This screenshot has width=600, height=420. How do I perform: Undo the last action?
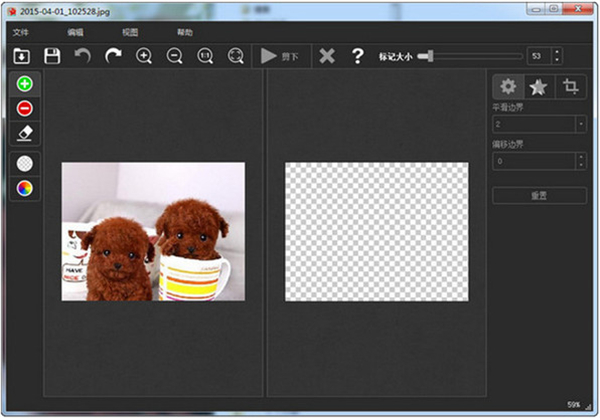point(83,57)
